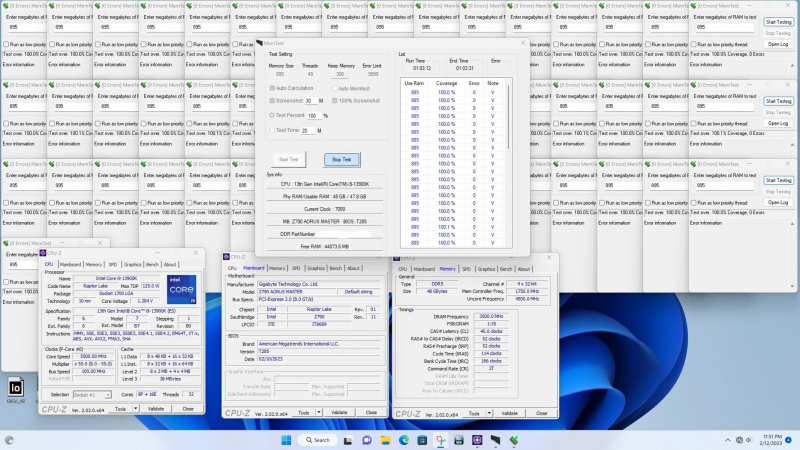800x450 pixels.
Task: Click the purple CPU-Z taskbar icon
Action: 478,440
